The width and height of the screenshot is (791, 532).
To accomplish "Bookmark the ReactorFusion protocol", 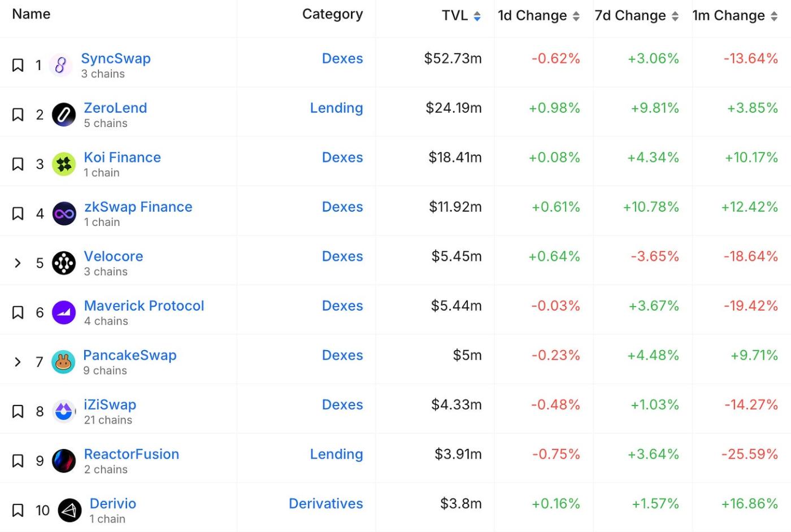I will 18,461.
